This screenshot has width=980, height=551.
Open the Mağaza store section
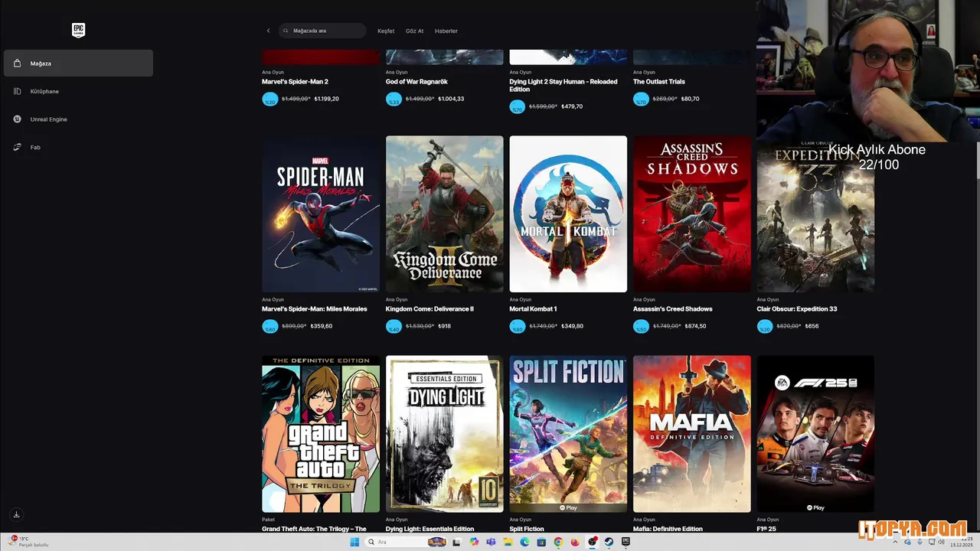click(x=78, y=64)
